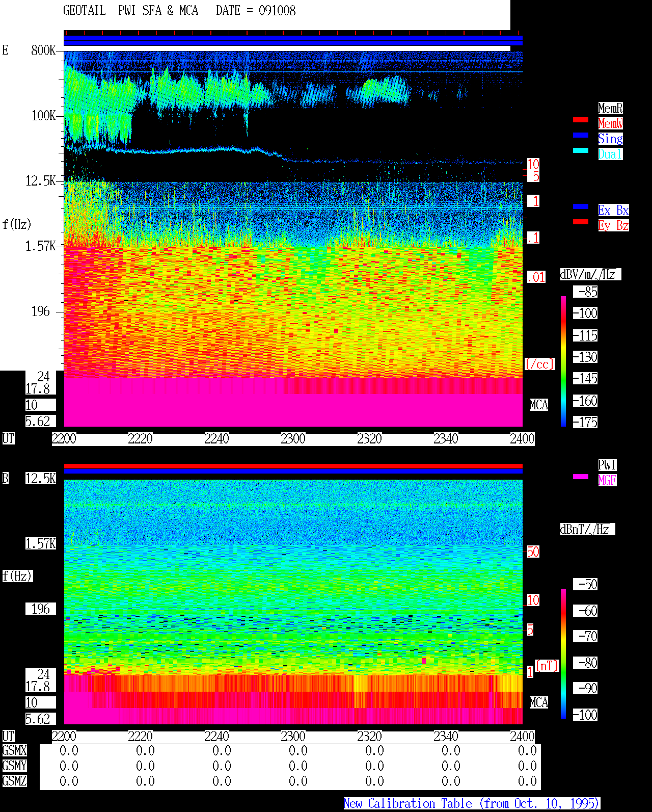This screenshot has height=812, width=652.
Task: Click the MGF legend label
Action: 607,480
